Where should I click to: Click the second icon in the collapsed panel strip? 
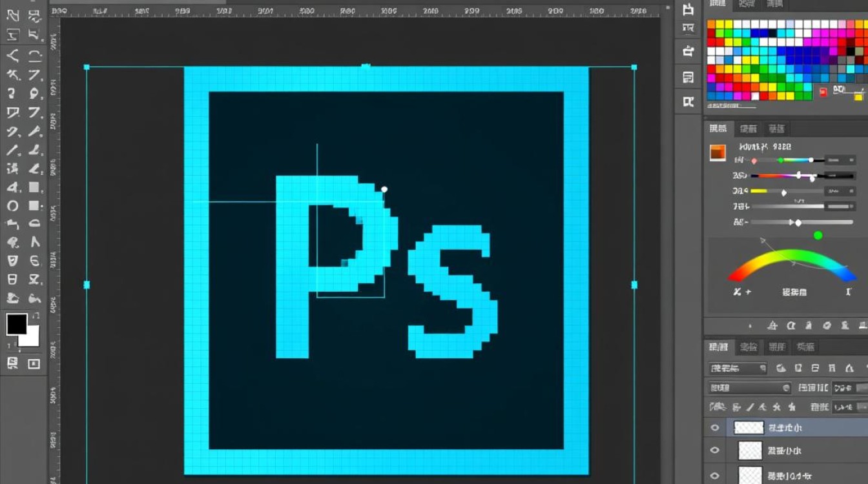pyautogui.click(x=688, y=28)
